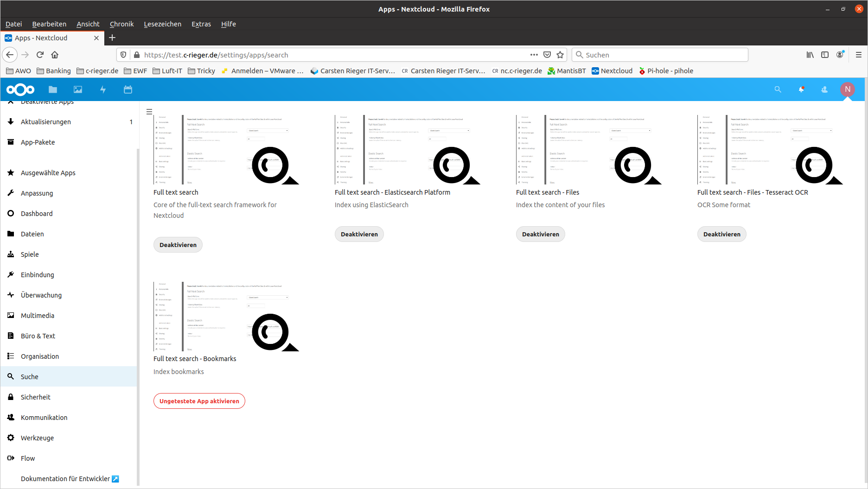Open the Photos app icon in header
This screenshot has width=868, height=489.
78,89
